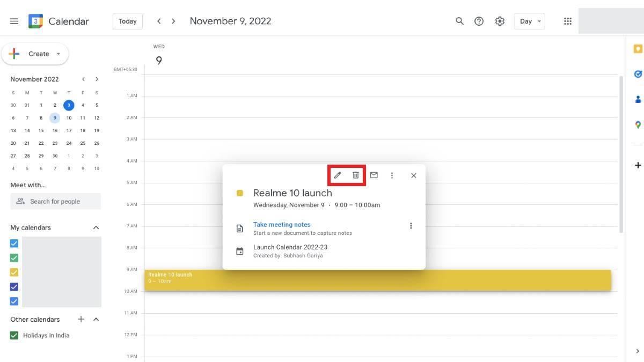Open the search magnifier icon
Image resolution: width=644 pixels, height=362 pixels.
coord(459,21)
